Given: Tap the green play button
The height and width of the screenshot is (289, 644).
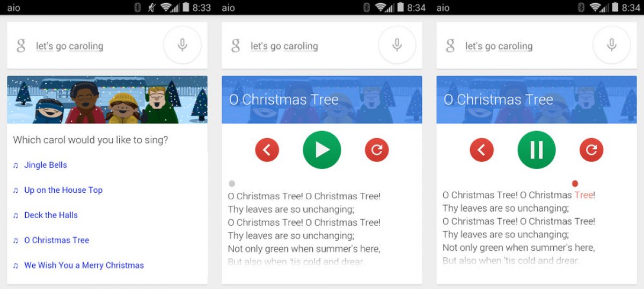Looking at the screenshot, I should tap(322, 150).
